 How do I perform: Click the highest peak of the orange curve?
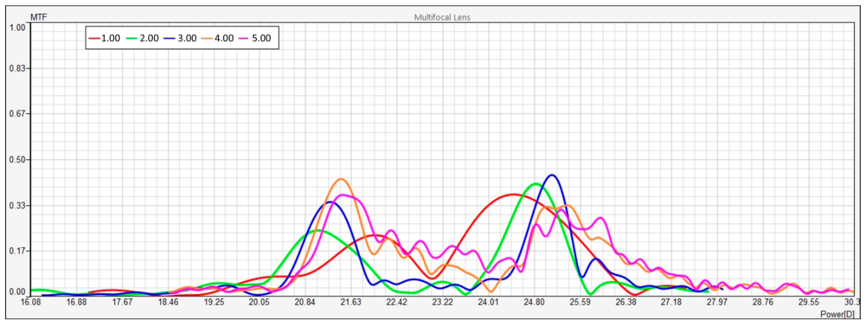pos(341,179)
